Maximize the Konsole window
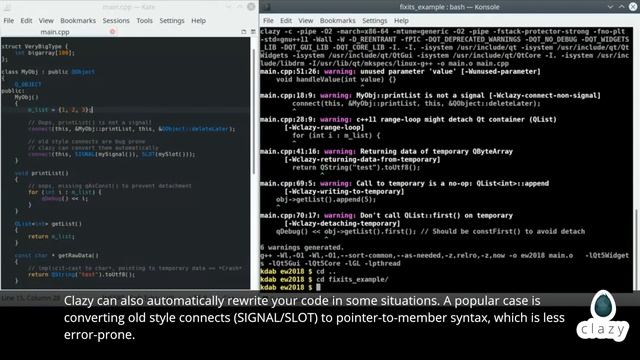640x360 pixels. point(621,7)
